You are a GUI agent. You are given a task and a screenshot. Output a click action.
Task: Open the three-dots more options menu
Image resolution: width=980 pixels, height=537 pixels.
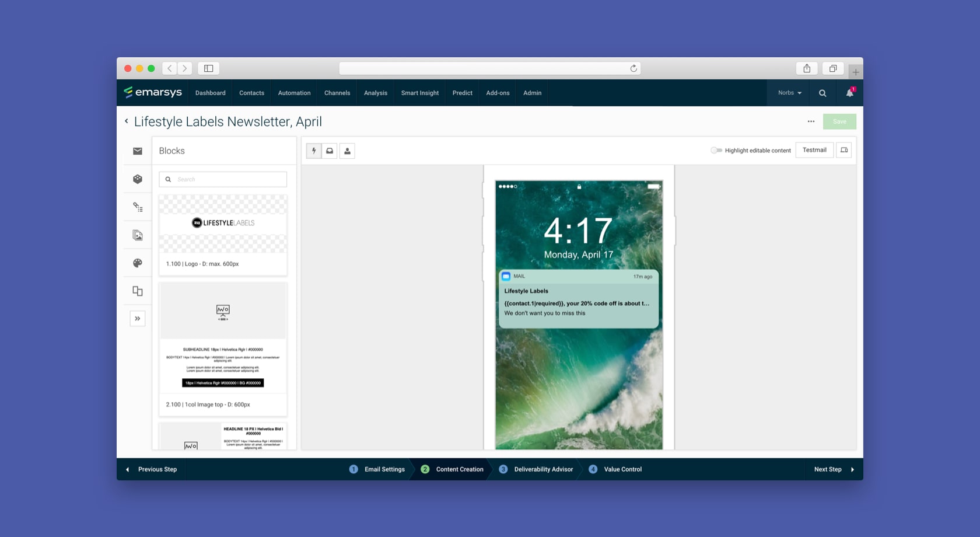[x=811, y=121]
